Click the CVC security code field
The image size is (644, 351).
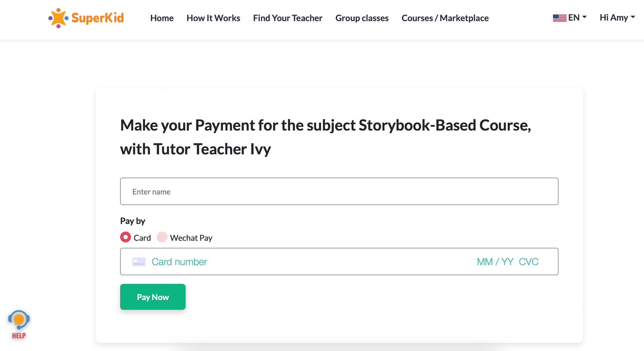tap(528, 262)
